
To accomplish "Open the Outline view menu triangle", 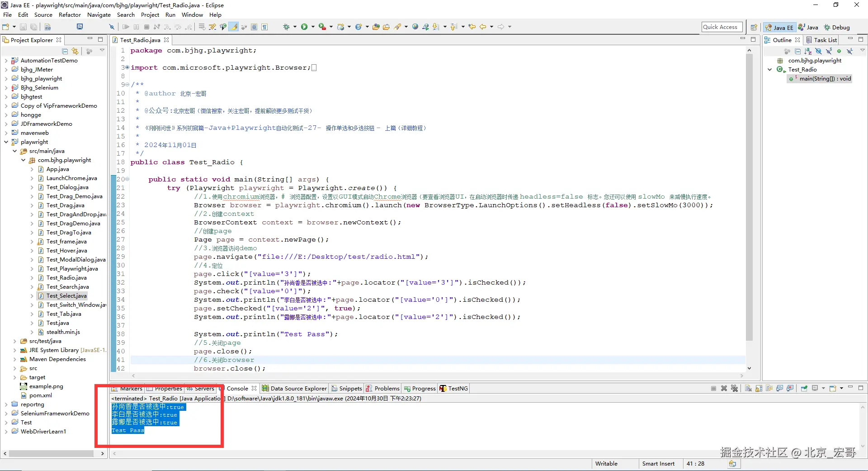I will [x=862, y=51].
